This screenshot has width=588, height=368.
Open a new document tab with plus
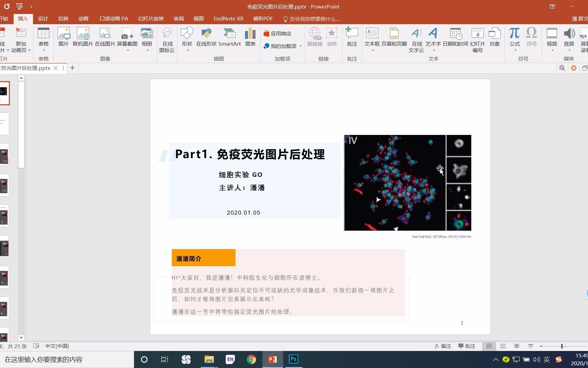pyautogui.click(x=72, y=68)
